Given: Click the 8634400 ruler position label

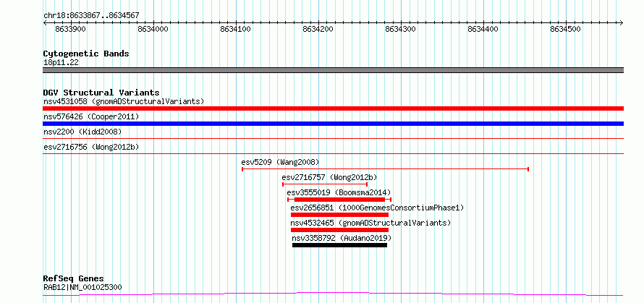Looking at the screenshot, I should pos(483,29).
